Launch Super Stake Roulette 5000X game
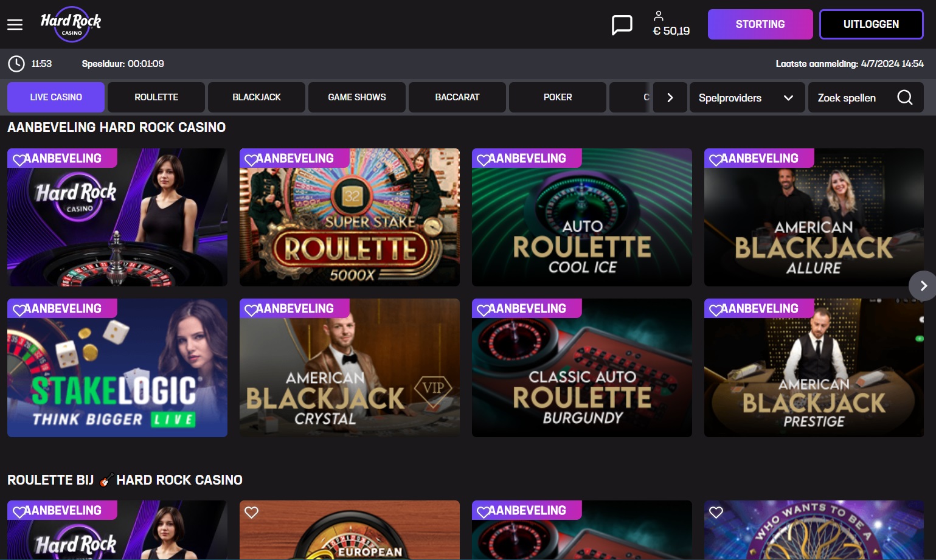Image resolution: width=936 pixels, height=560 pixels. (350, 217)
